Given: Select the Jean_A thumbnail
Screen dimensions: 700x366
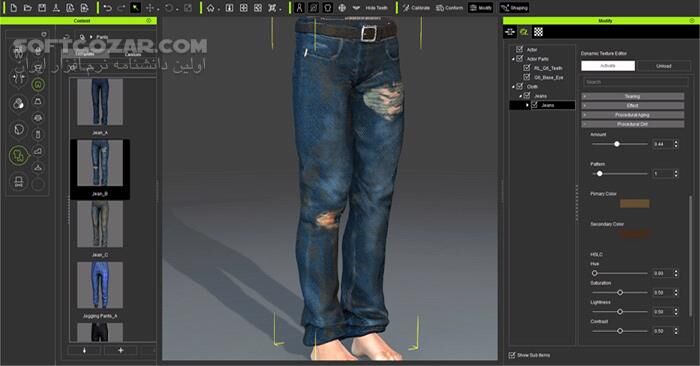Looking at the screenshot, I should click(100, 102).
